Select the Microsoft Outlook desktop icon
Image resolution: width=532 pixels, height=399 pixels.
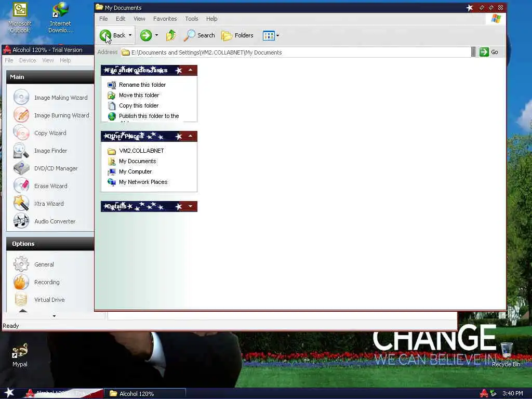(20, 18)
